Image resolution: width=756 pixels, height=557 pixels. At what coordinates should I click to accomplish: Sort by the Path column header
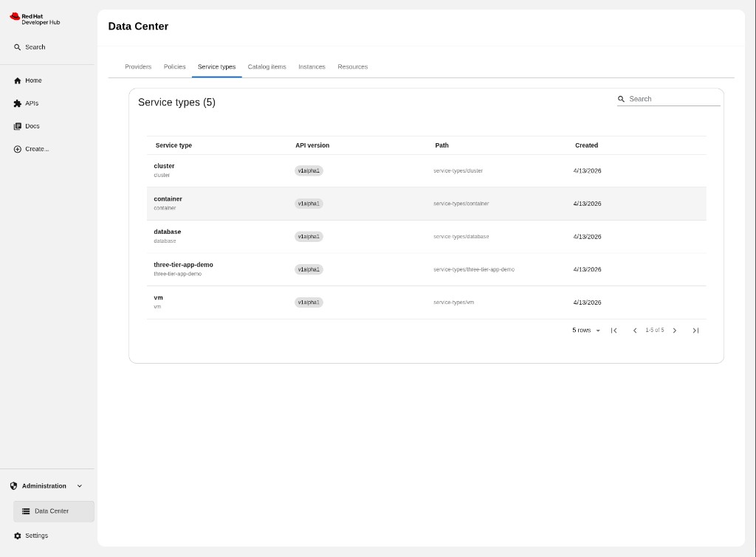pyautogui.click(x=441, y=145)
